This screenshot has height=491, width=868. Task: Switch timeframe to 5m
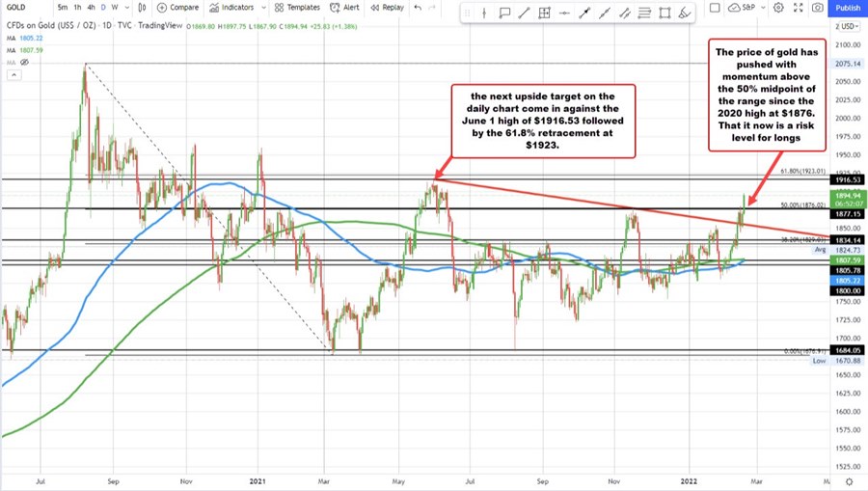coord(64,8)
